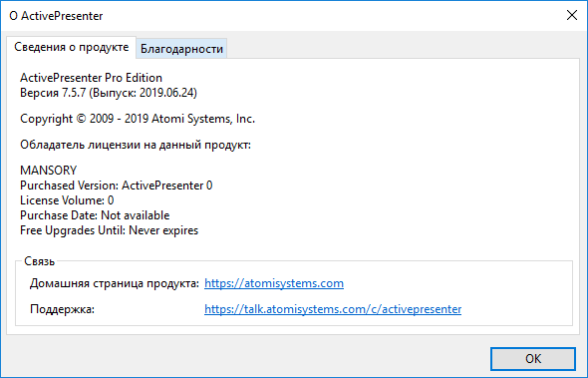This screenshot has height=378, width=588.
Task: Click the Purchased Version: ActivePresenter 0 line
Action: (x=117, y=186)
